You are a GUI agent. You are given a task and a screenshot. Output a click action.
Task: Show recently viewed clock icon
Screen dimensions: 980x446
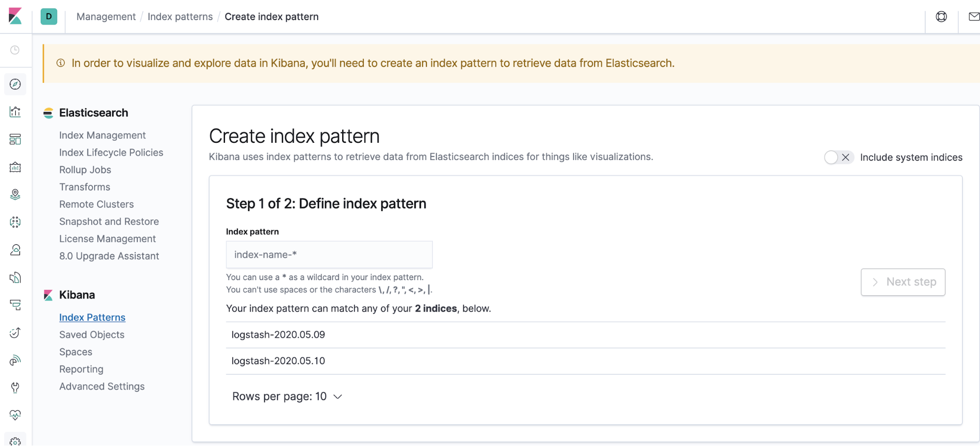point(15,50)
